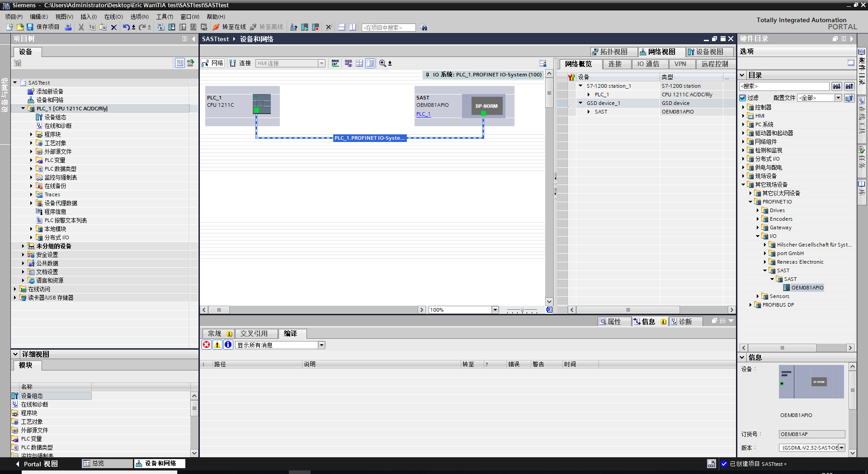Screen dimensions: 868x474
Task: Open the 帮助(H) menu
Action: coord(216,17)
